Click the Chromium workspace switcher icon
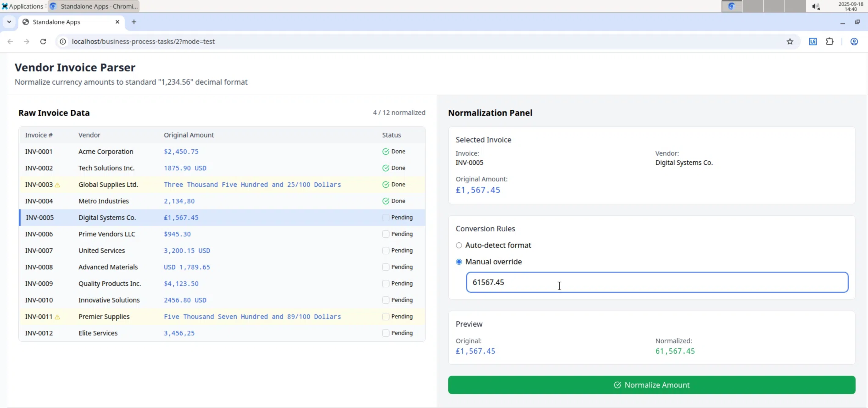The image size is (868, 408). point(732,6)
